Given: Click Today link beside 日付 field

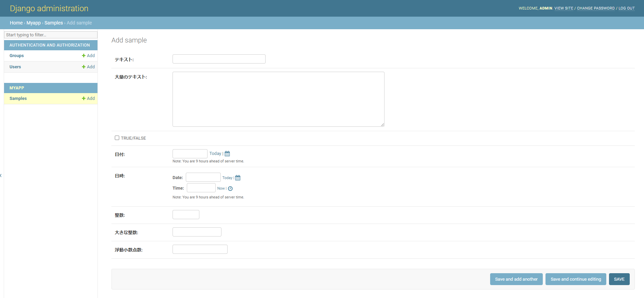Looking at the screenshot, I should pyautogui.click(x=215, y=154).
